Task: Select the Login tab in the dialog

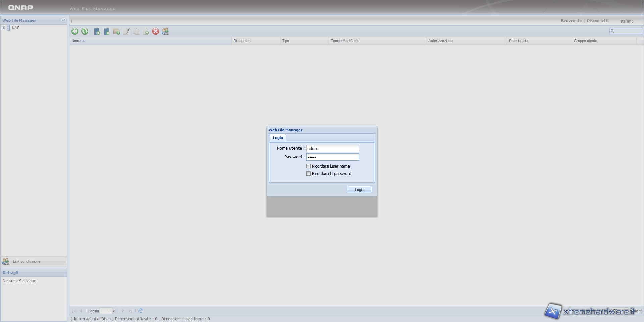Action: (x=278, y=138)
